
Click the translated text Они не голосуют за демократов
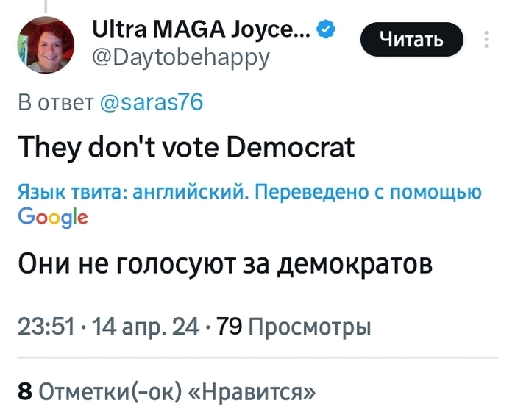224,263
